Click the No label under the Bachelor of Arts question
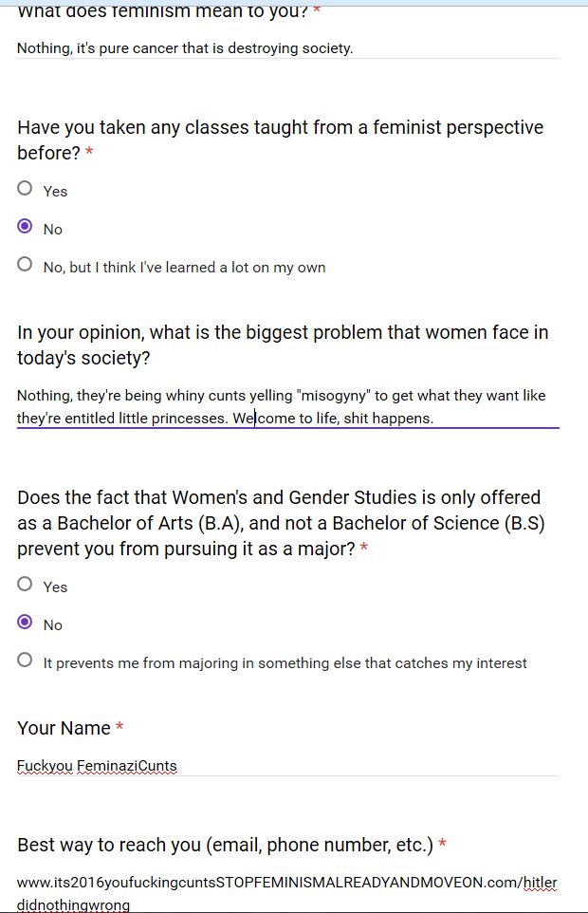 click(52, 625)
